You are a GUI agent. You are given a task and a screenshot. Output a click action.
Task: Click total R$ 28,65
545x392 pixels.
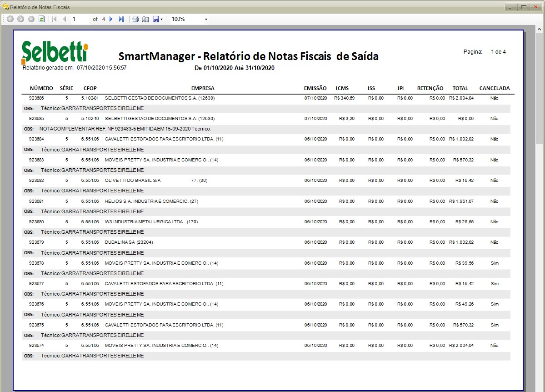[465, 222]
